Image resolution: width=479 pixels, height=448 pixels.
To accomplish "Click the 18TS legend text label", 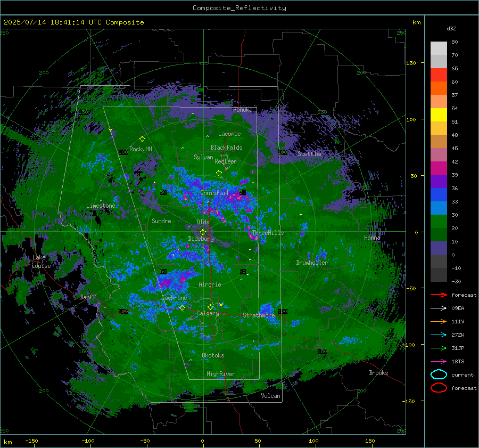I will [458, 362].
